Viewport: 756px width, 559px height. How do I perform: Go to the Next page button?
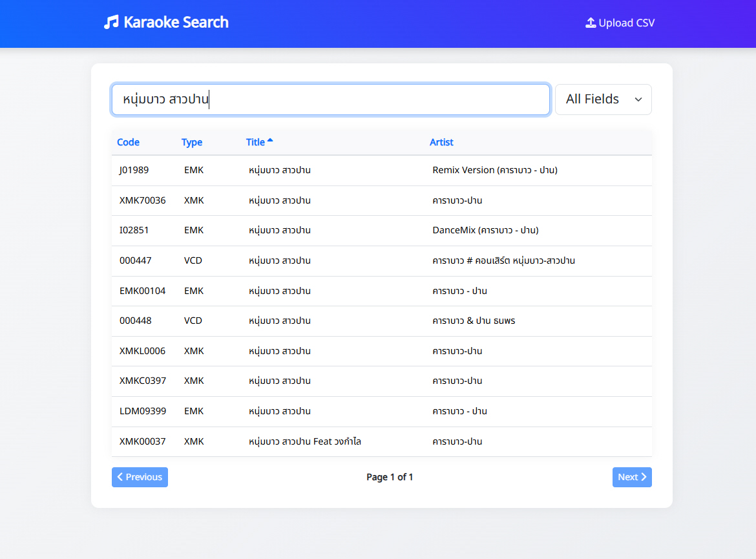click(632, 477)
